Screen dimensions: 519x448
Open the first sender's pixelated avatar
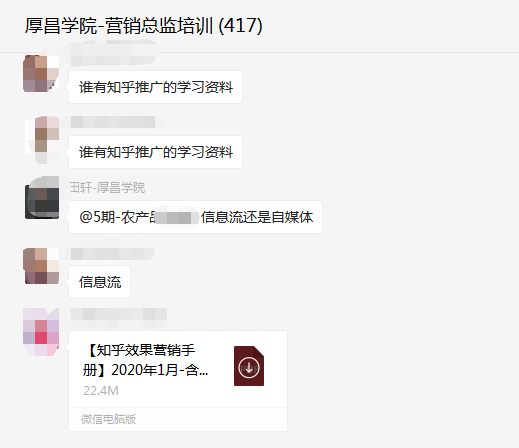[x=41, y=73]
